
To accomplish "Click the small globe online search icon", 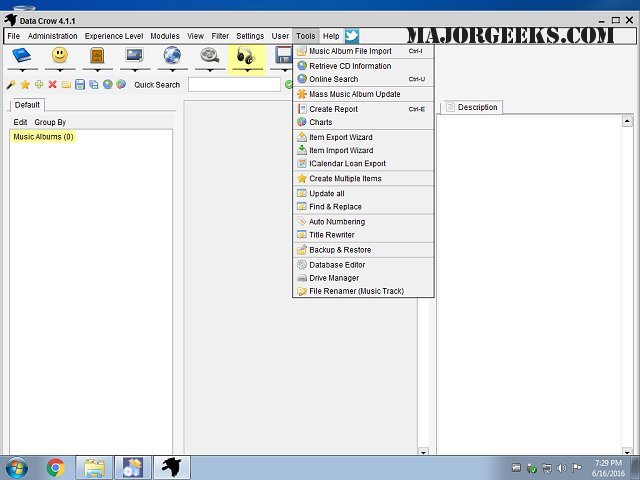I will click(x=108, y=84).
